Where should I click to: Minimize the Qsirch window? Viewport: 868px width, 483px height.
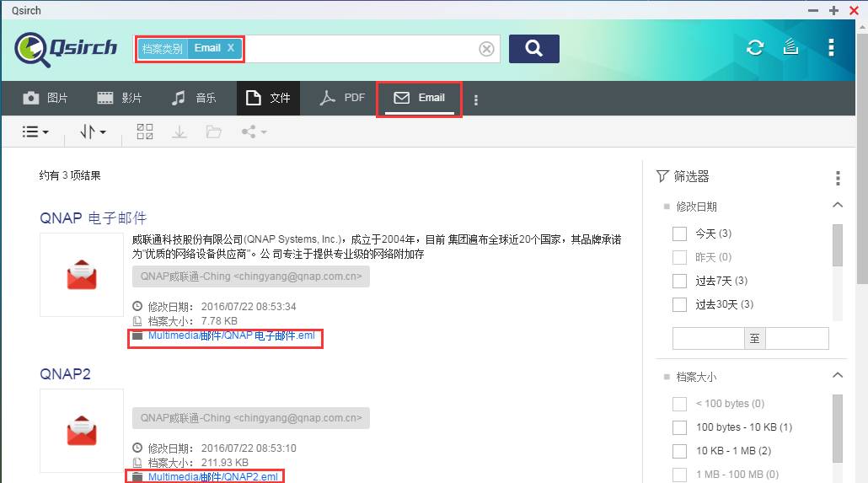[812, 10]
